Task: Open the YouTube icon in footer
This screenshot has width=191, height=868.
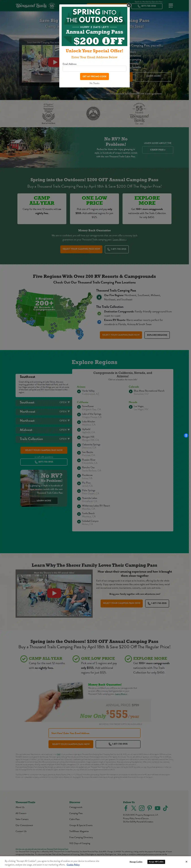Action: [x=157, y=808]
